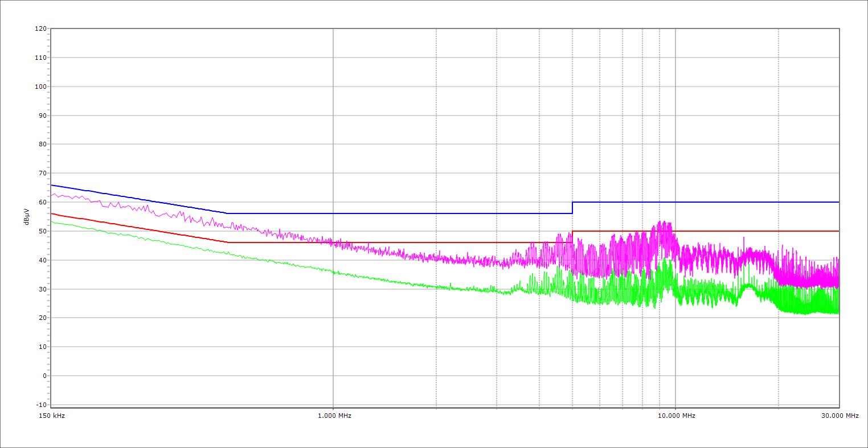Select the blue limit line at 60 dBµV
The image size is (868, 448).
tap(706, 202)
